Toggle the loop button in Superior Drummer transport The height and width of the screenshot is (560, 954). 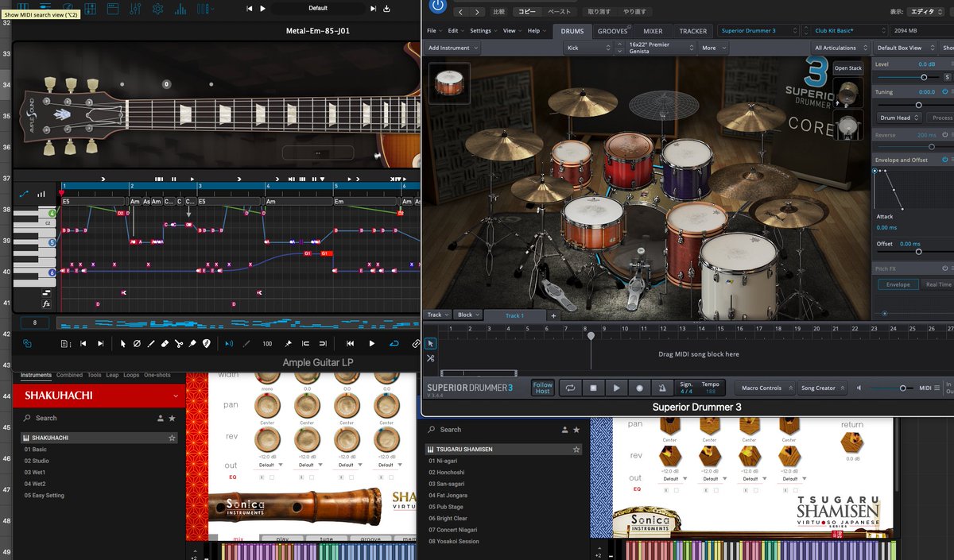click(x=570, y=388)
